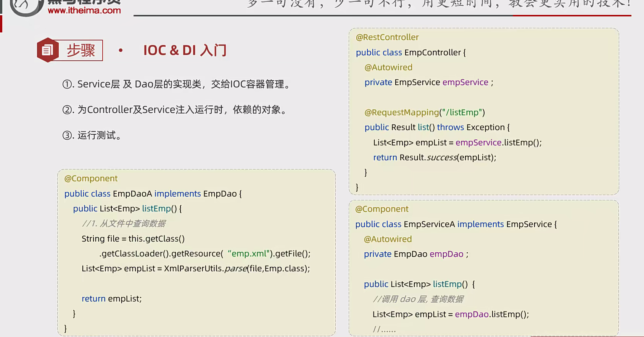644x337 pixels.
Task: Click the red document icon beside 步骤
Action: (x=48, y=50)
